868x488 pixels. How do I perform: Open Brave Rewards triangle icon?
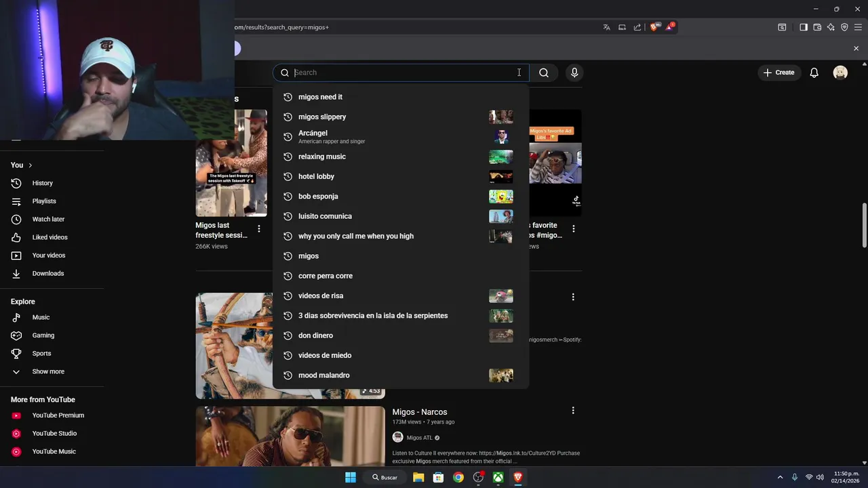tap(669, 27)
